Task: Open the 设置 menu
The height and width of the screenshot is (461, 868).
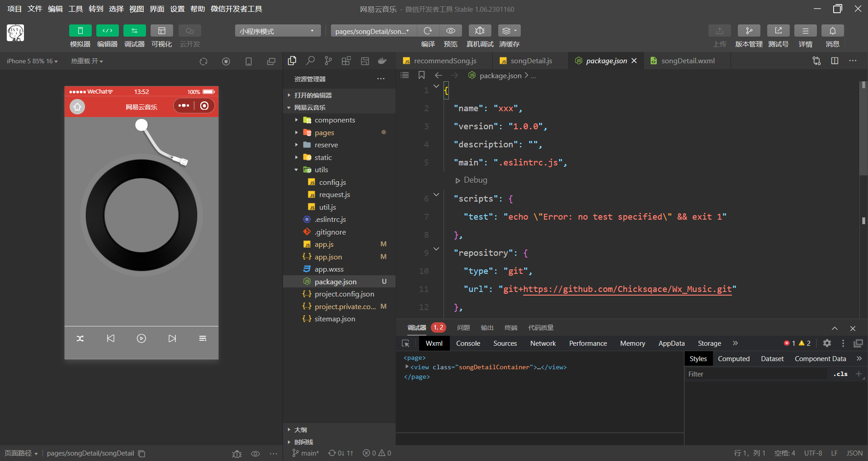Action: [x=177, y=9]
